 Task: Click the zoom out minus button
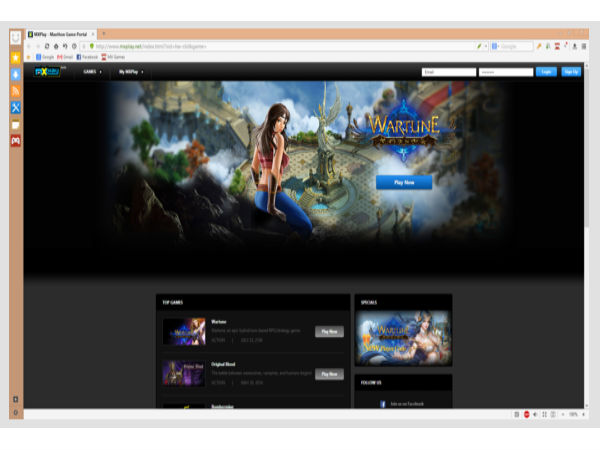click(562, 414)
